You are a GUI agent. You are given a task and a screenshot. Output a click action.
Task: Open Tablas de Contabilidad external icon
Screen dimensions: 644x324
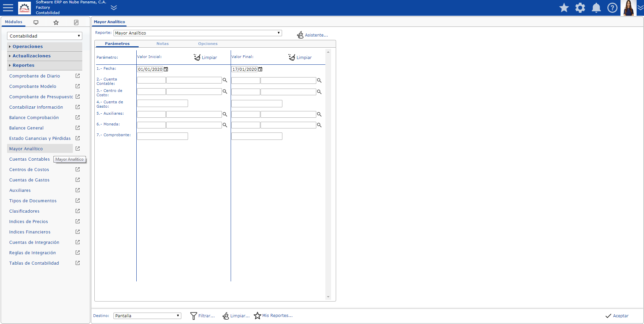pyautogui.click(x=78, y=263)
